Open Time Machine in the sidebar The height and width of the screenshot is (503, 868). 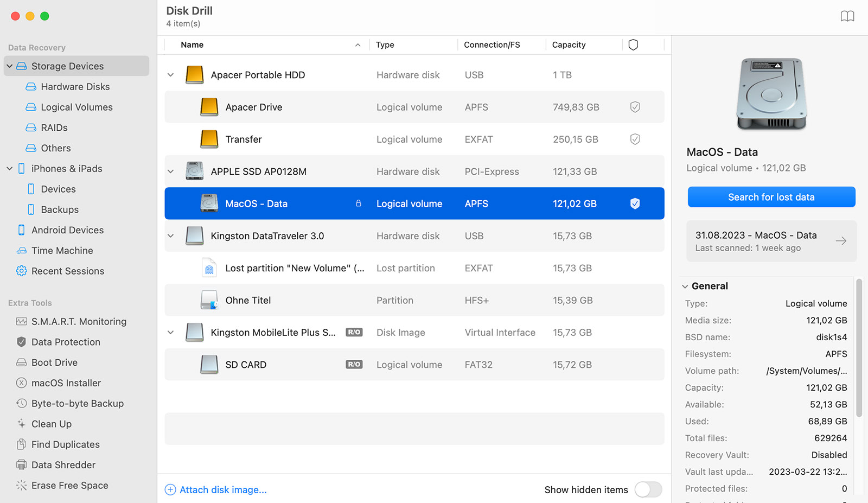(x=61, y=250)
